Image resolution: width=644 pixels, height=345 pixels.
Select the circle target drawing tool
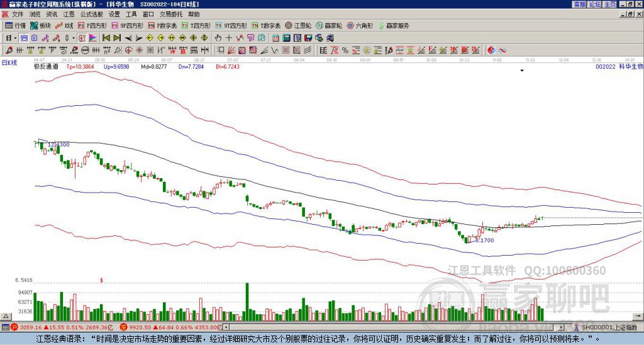(128, 50)
